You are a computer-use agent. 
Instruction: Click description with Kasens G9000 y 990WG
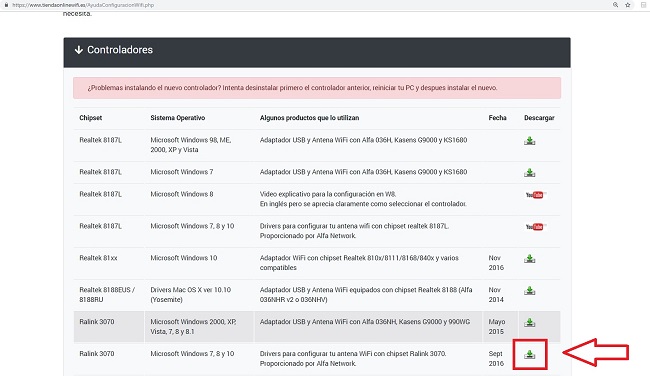pyautogui.click(x=365, y=322)
